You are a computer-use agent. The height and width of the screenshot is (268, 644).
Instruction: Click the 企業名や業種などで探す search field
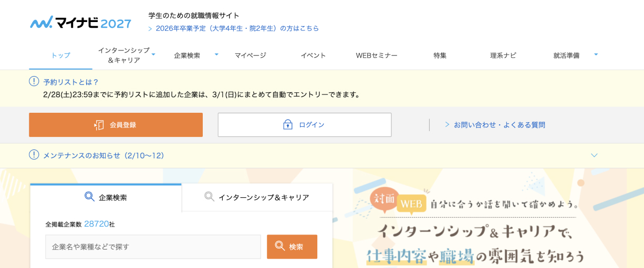point(153,246)
